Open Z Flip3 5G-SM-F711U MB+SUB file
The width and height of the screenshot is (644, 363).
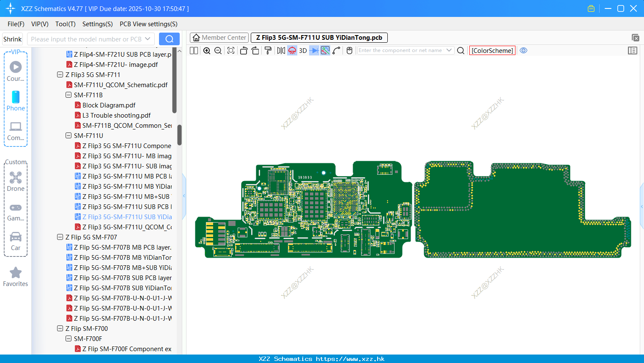pos(123,196)
